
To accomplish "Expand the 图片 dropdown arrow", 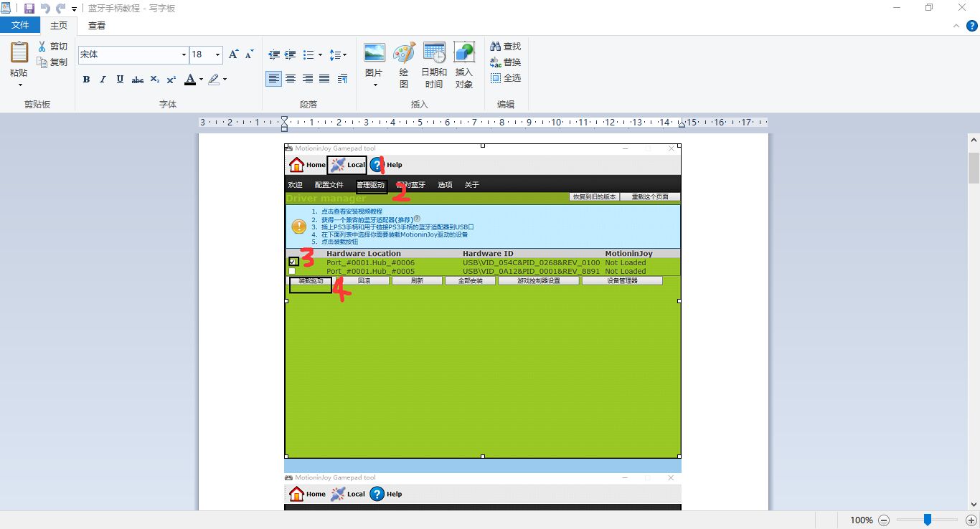I will pos(374,85).
